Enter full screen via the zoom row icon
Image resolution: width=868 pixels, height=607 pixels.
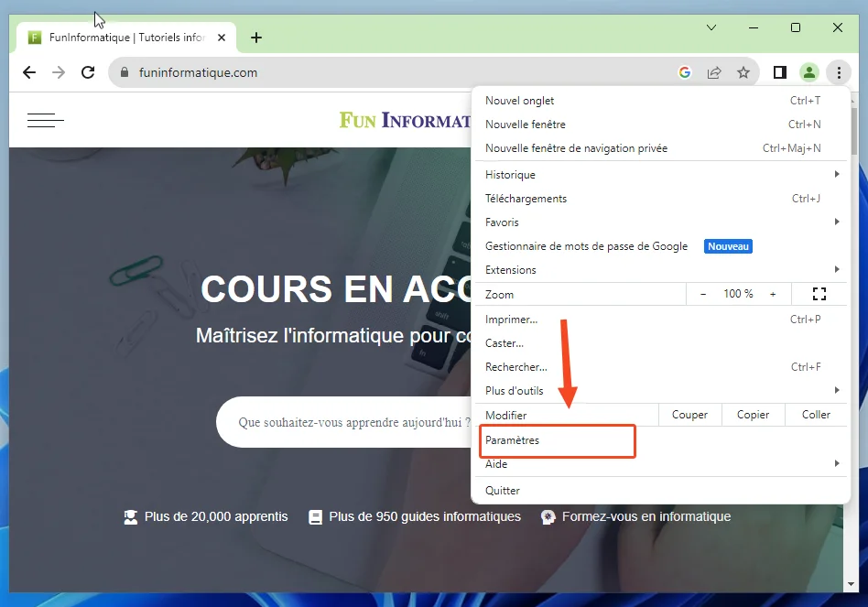pyautogui.click(x=819, y=294)
